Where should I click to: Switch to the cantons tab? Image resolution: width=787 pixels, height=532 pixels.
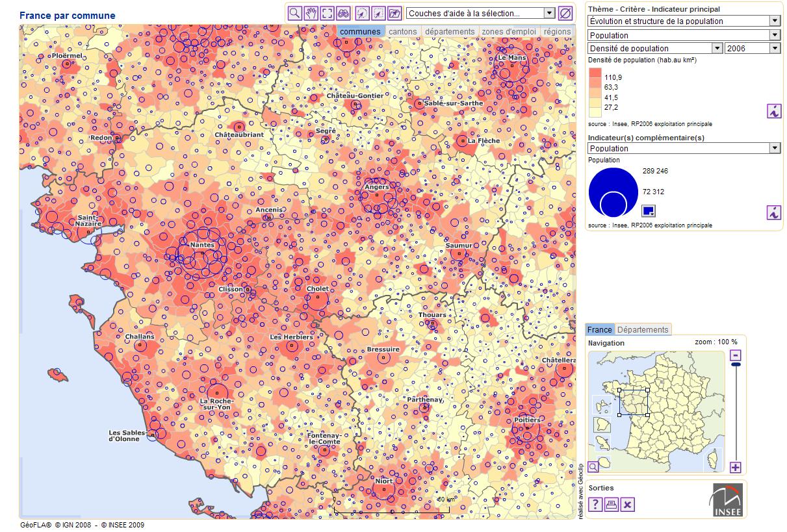pos(403,31)
